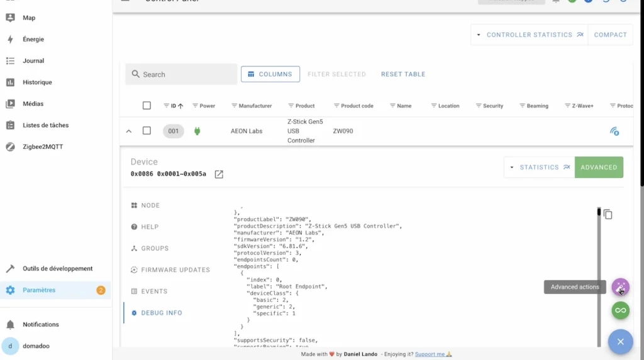Click the Product column filter icon
This screenshot has width=644, height=360.
pos(291,106)
